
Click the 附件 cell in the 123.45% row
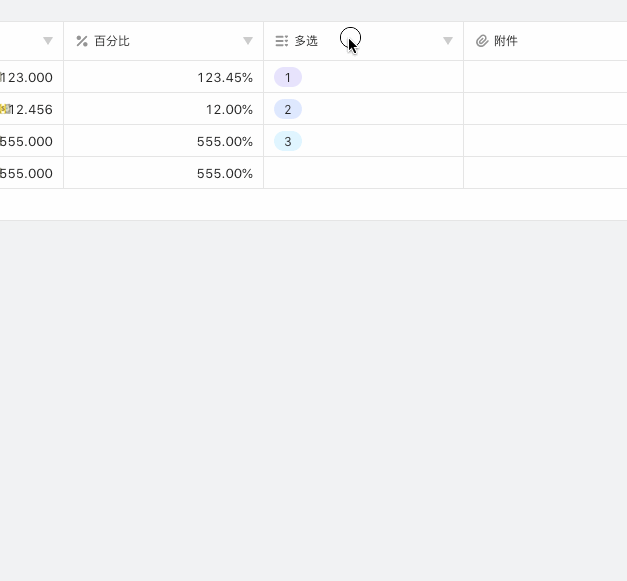(x=545, y=77)
